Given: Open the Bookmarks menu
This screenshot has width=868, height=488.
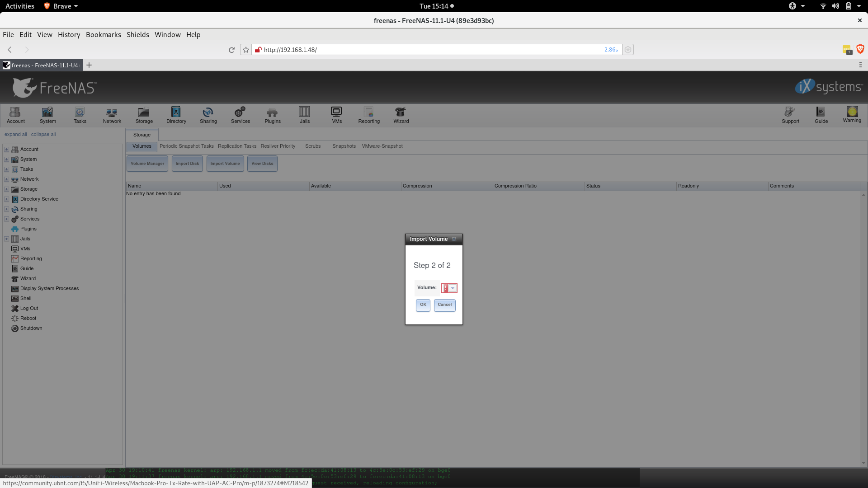Looking at the screenshot, I should [104, 35].
